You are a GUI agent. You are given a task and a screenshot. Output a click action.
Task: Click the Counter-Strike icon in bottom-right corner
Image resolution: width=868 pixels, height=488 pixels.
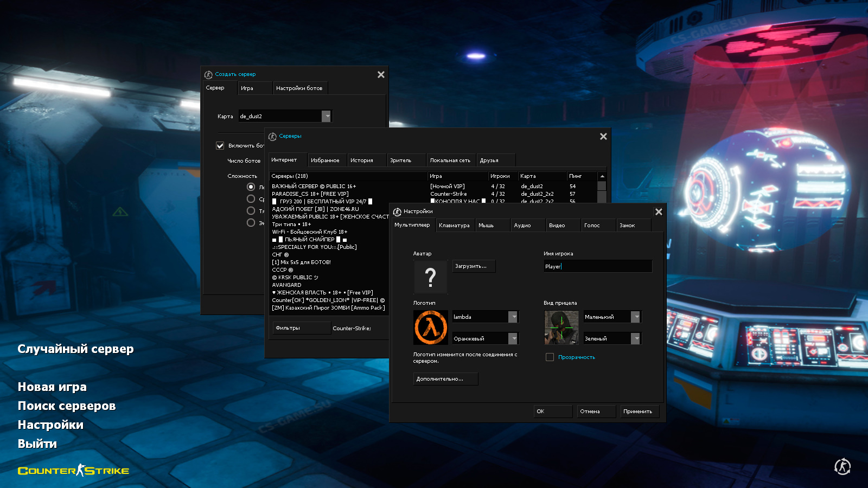tap(842, 466)
